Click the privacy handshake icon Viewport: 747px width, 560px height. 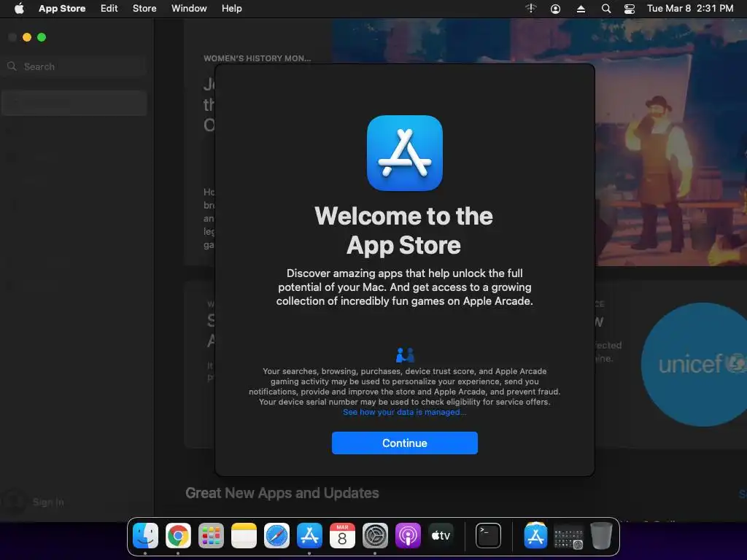point(405,355)
